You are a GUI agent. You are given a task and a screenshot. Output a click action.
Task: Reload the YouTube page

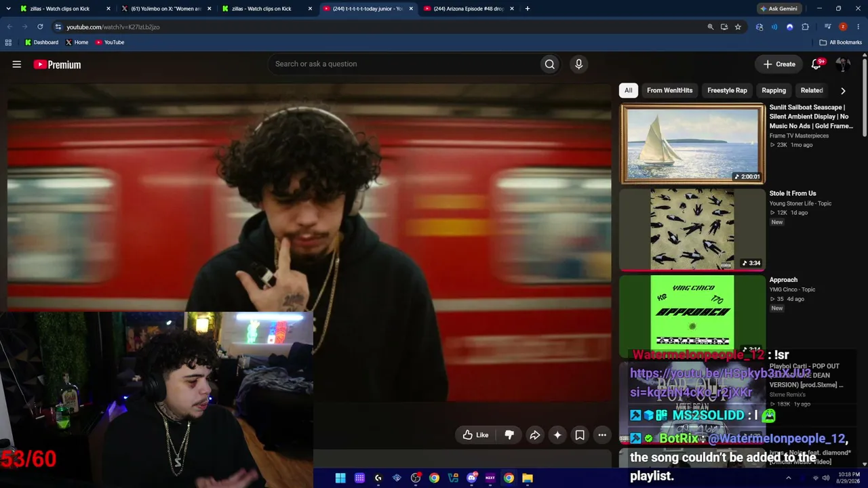40,27
